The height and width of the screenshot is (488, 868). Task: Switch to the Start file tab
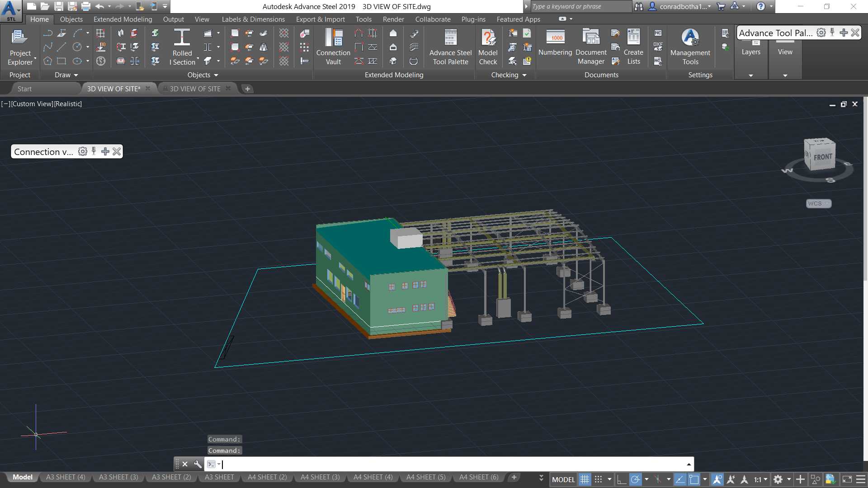pos(25,89)
